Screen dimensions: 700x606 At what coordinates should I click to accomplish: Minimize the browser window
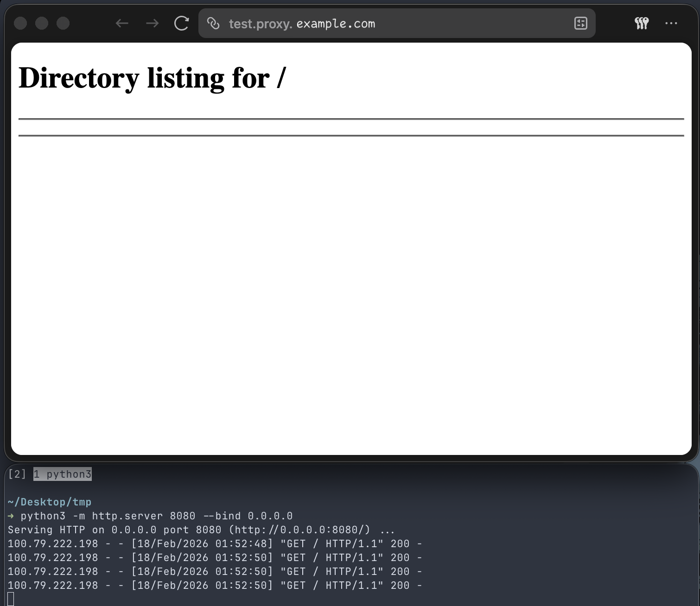pos(42,23)
